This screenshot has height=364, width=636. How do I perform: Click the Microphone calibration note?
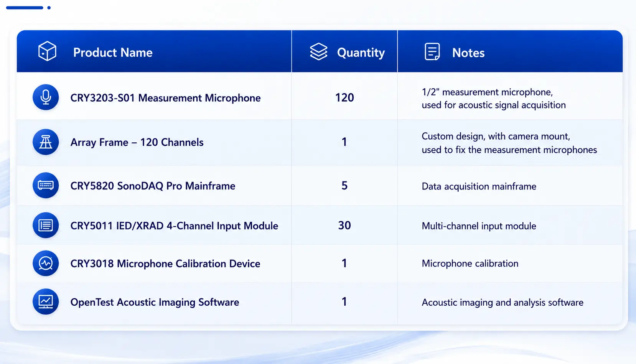pos(470,264)
